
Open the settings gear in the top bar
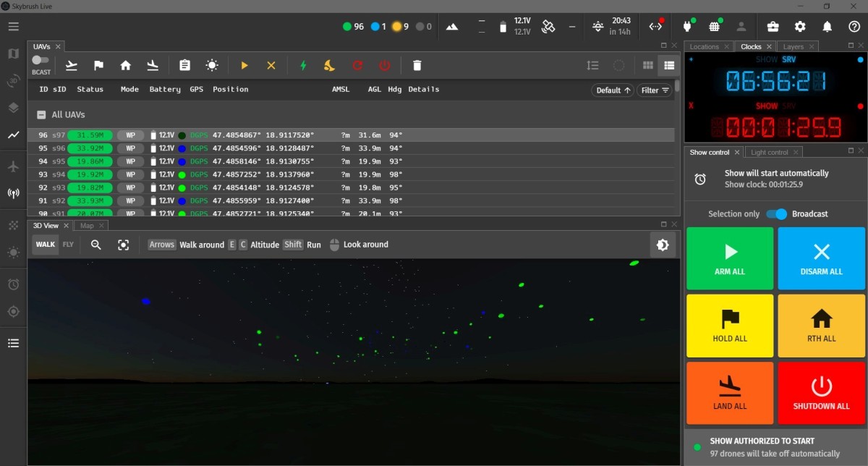[800, 26]
